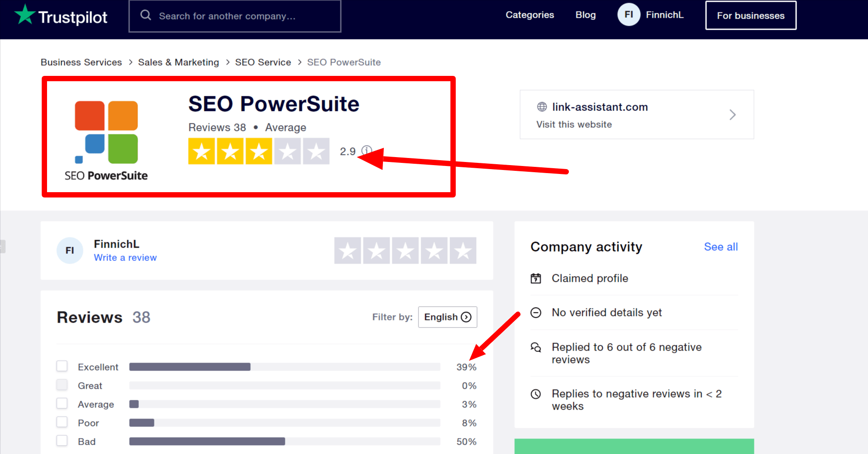
Task: Rate one star in review box
Action: pos(347,251)
